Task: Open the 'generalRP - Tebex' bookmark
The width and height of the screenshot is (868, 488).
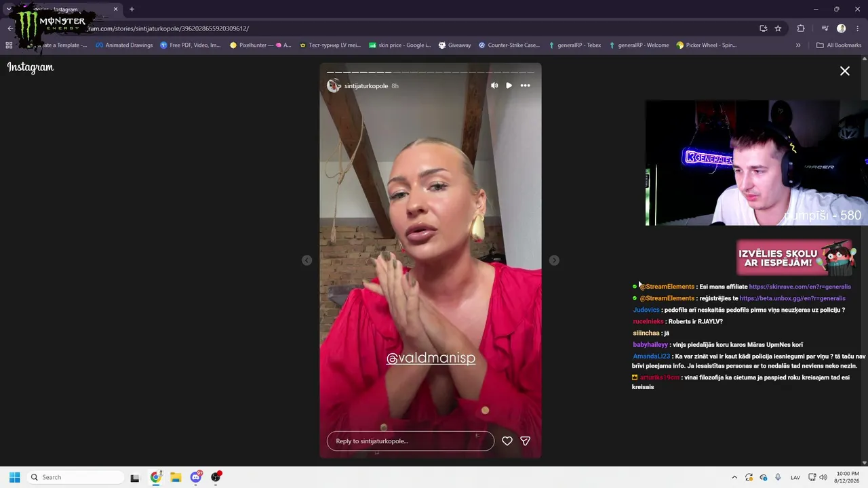Action: (x=575, y=45)
